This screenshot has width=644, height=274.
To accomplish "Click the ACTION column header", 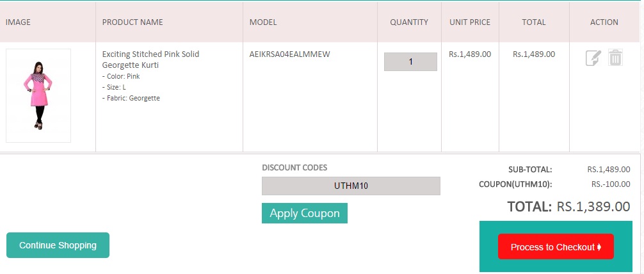I will 604,22.
